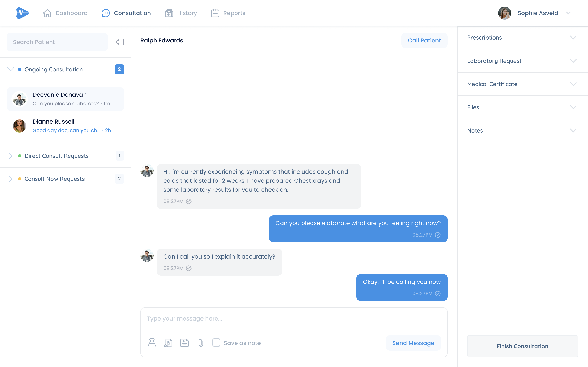Open Sophie Asveld account dropdown

[x=568, y=13]
